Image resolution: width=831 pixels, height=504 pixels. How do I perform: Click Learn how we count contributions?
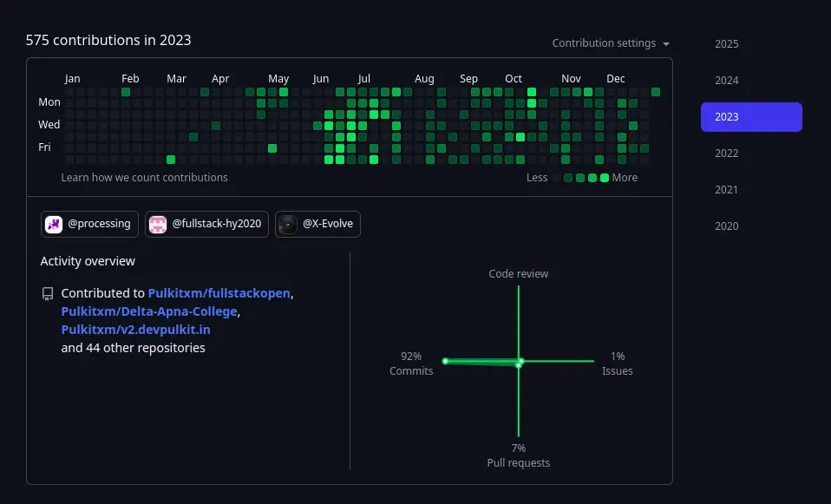click(x=144, y=178)
